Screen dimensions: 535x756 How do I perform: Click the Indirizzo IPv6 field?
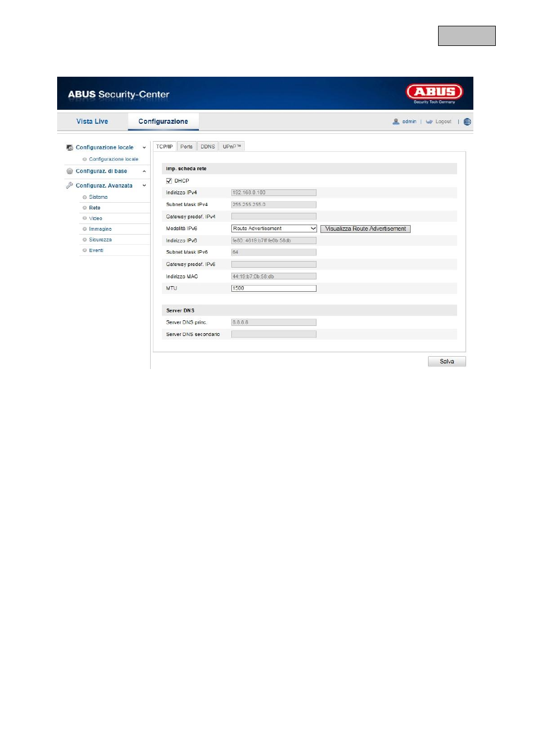(274, 240)
